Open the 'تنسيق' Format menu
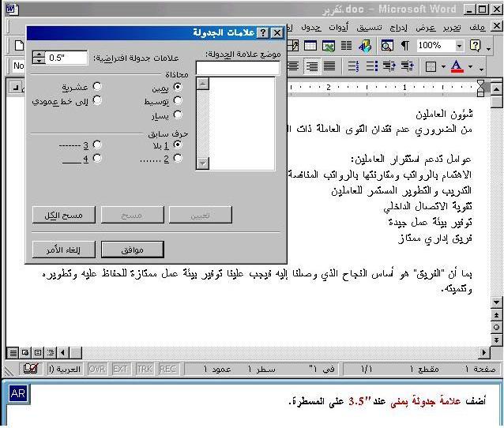The width and height of the screenshot is (504, 428). coord(369,27)
